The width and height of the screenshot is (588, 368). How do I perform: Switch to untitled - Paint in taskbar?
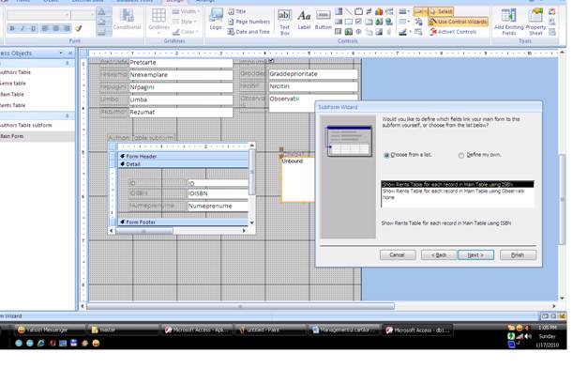coord(270,330)
